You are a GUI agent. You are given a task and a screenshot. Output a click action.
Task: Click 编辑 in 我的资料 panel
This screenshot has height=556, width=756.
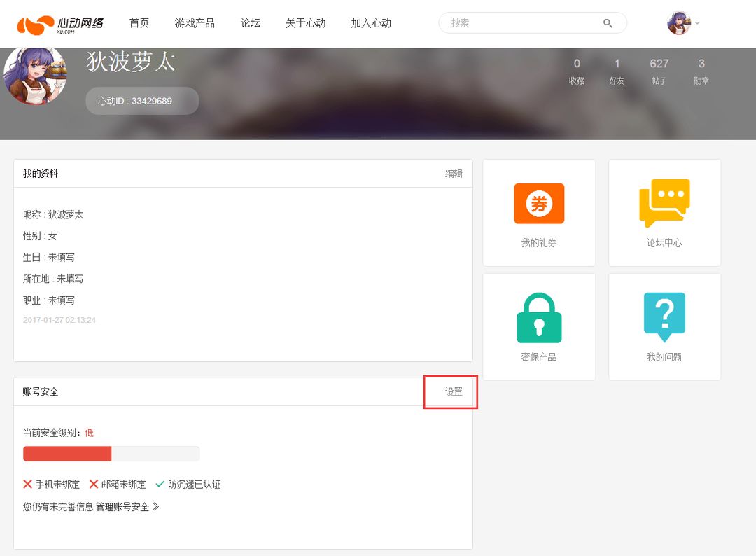point(454,174)
